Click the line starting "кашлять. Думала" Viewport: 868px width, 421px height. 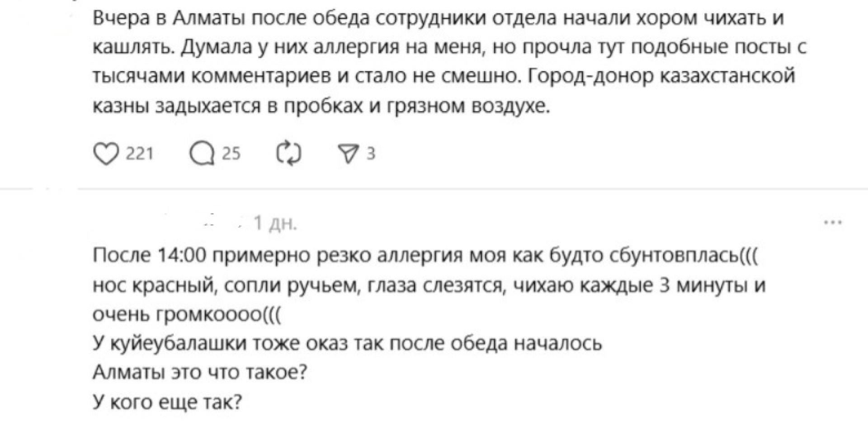point(449,47)
